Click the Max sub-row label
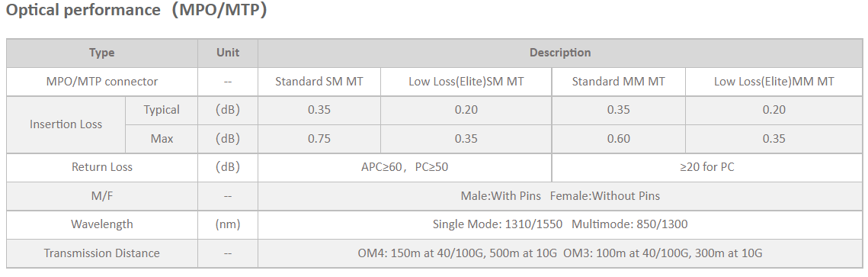 click(x=162, y=139)
